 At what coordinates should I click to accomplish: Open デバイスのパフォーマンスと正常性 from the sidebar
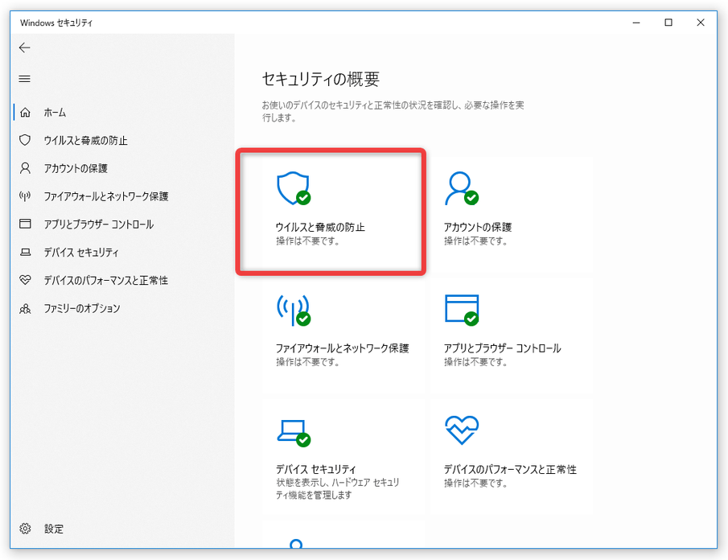[106, 280]
